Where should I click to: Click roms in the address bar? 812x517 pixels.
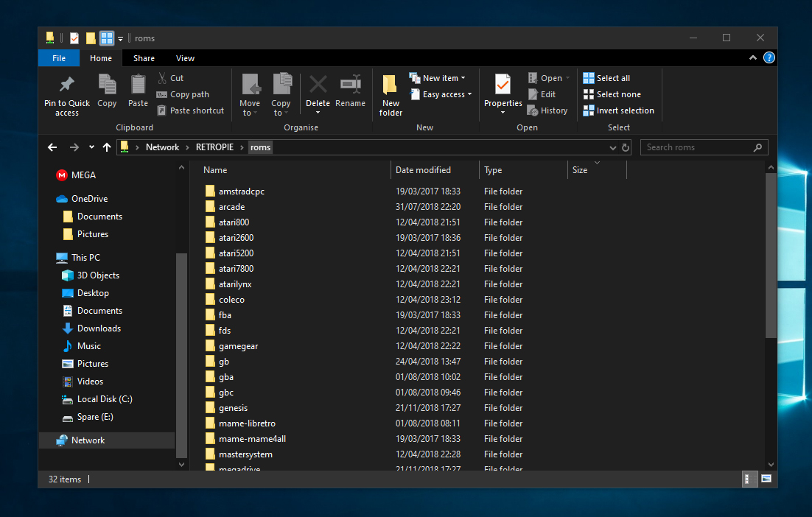click(x=261, y=147)
